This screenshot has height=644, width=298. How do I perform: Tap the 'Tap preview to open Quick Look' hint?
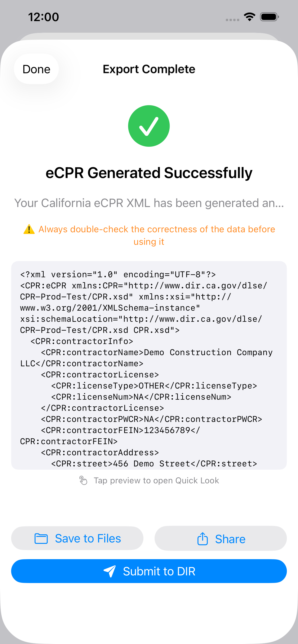(156, 481)
